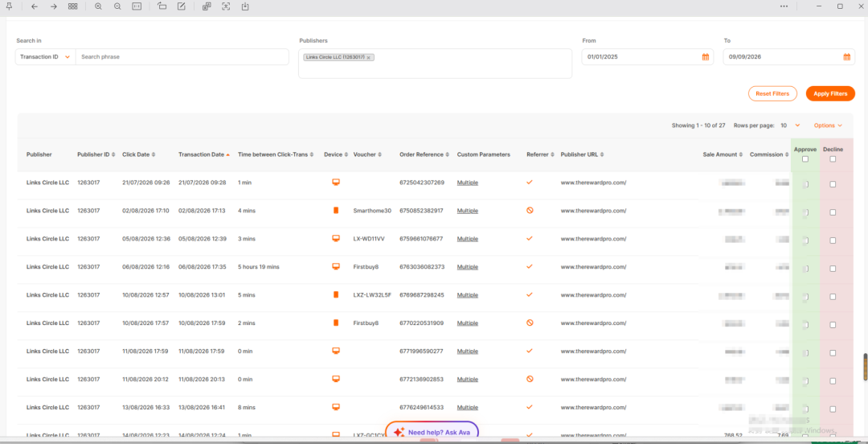Click the save/download icon in the toolbar
The image size is (868, 444).
(245, 6)
